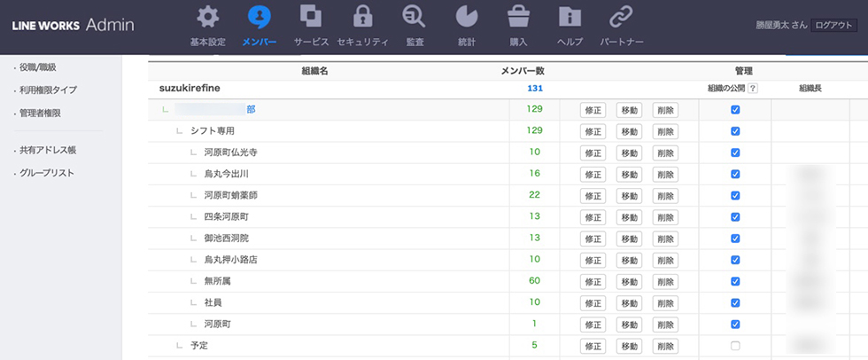
Task: Click the 購入 basket icon
Action: 518,18
